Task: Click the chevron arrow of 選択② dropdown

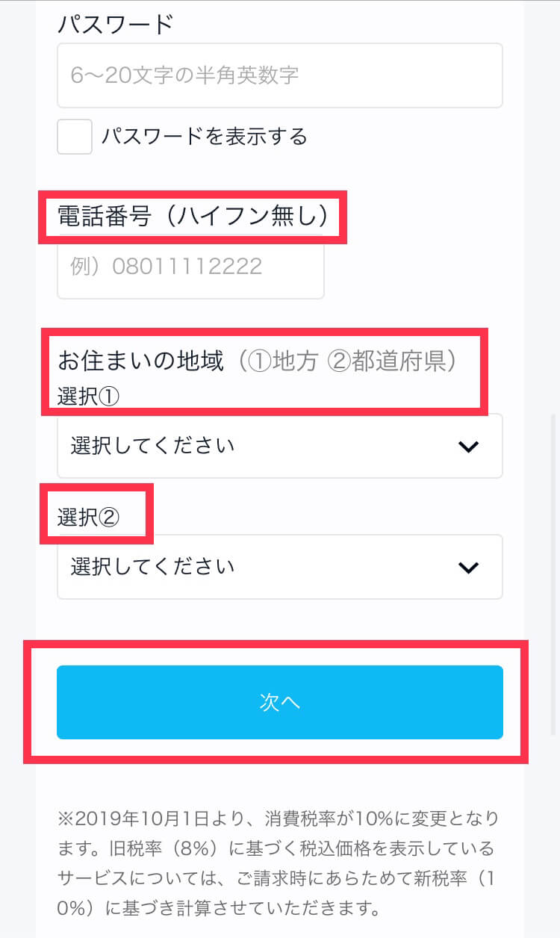Action: tap(468, 568)
